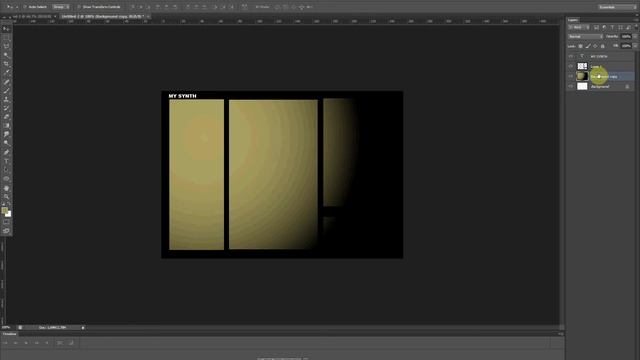640x360 pixels.
Task: Click the Fill 100% field
Action: [x=626, y=46]
